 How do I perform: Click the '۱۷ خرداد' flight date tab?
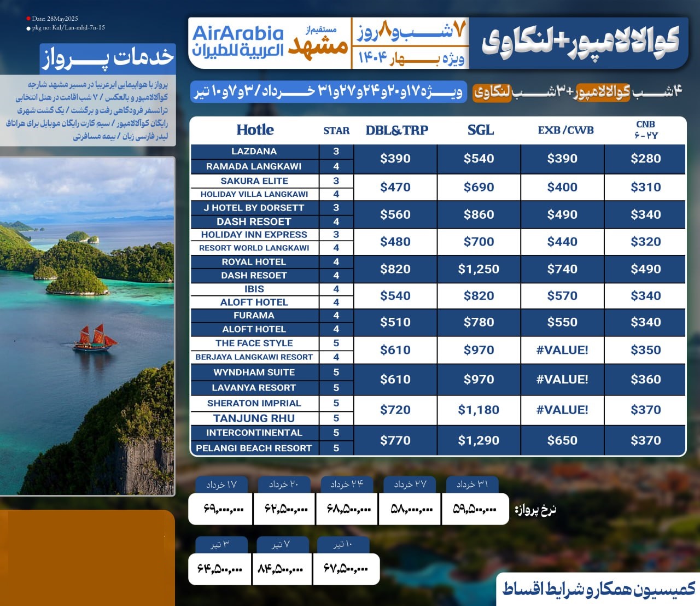pyautogui.click(x=221, y=485)
